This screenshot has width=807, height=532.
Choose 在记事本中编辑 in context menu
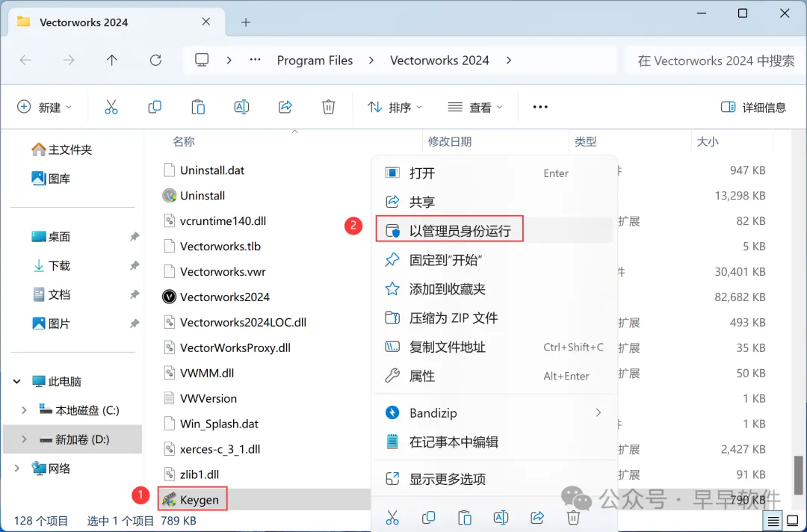pyautogui.click(x=494, y=442)
